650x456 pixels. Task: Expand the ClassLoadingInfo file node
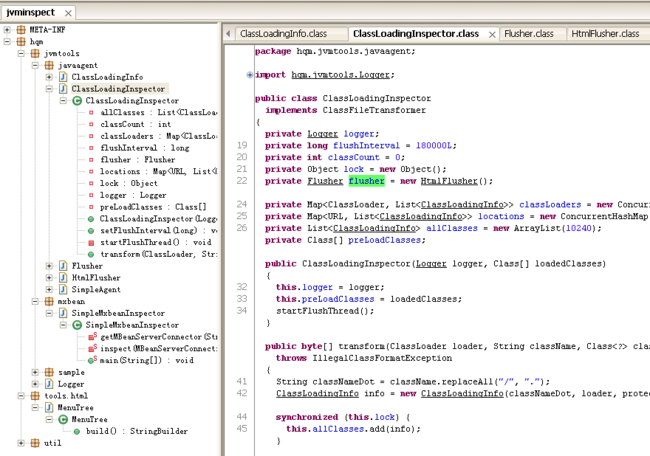[49, 77]
